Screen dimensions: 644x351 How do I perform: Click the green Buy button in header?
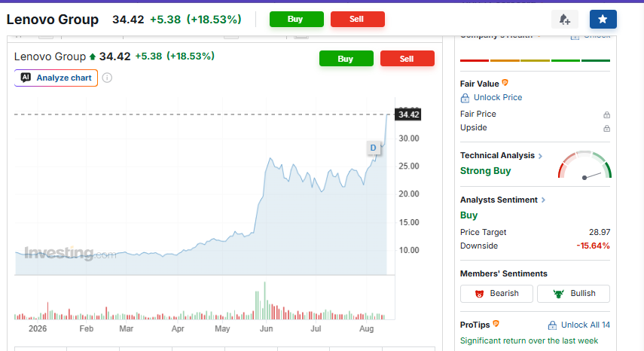click(x=297, y=20)
